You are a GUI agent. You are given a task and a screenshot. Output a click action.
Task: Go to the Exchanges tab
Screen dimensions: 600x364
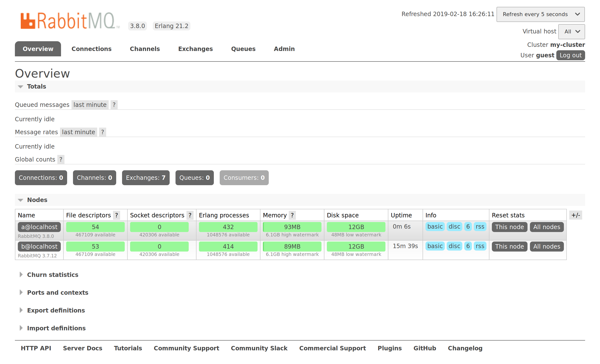(x=195, y=49)
